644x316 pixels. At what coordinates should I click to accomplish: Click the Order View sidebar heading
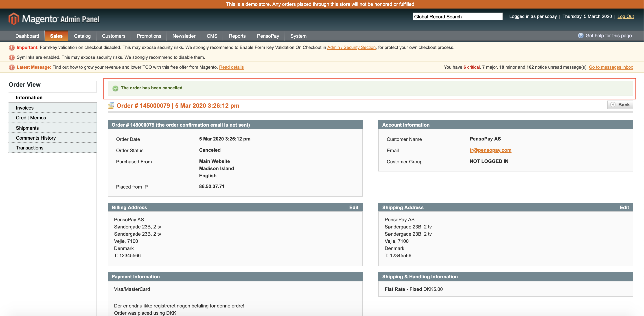tap(24, 85)
